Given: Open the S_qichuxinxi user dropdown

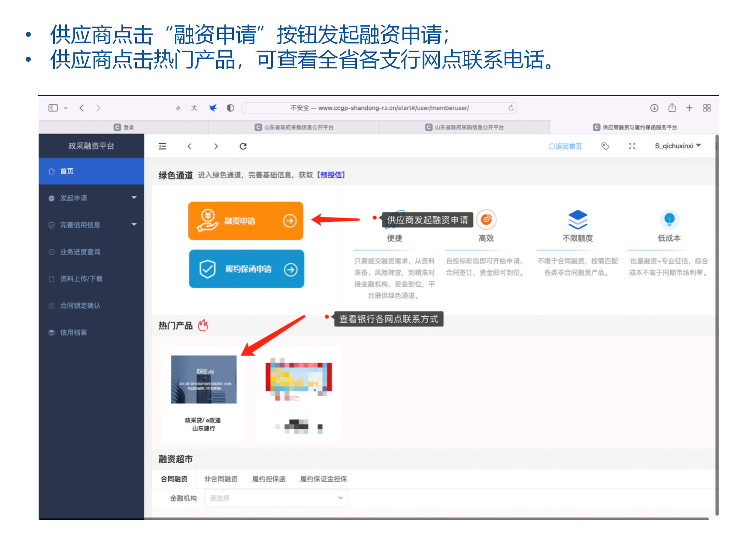Looking at the screenshot, I should coord(678,146).
